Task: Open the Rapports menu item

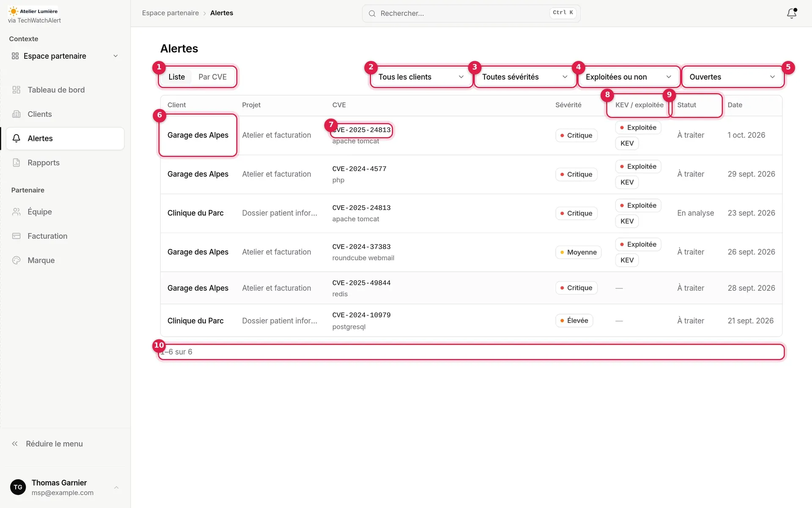Action: pos(65,163)
